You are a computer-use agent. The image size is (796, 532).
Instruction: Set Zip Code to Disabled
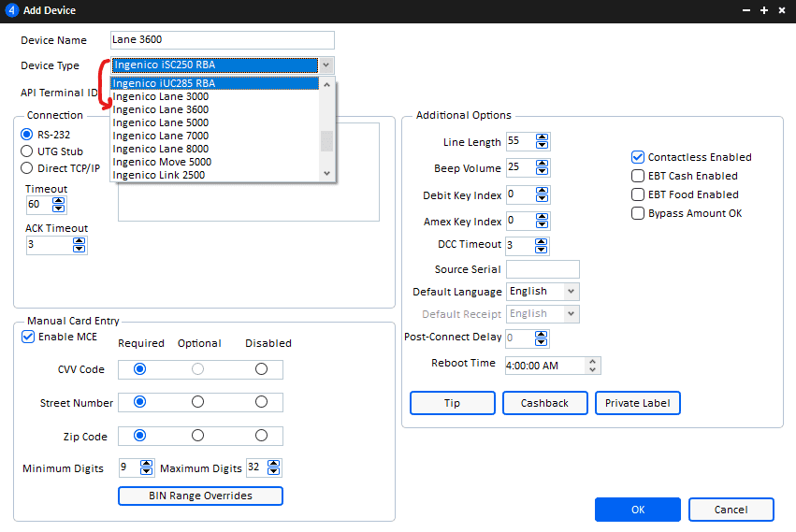coord(261,436)
